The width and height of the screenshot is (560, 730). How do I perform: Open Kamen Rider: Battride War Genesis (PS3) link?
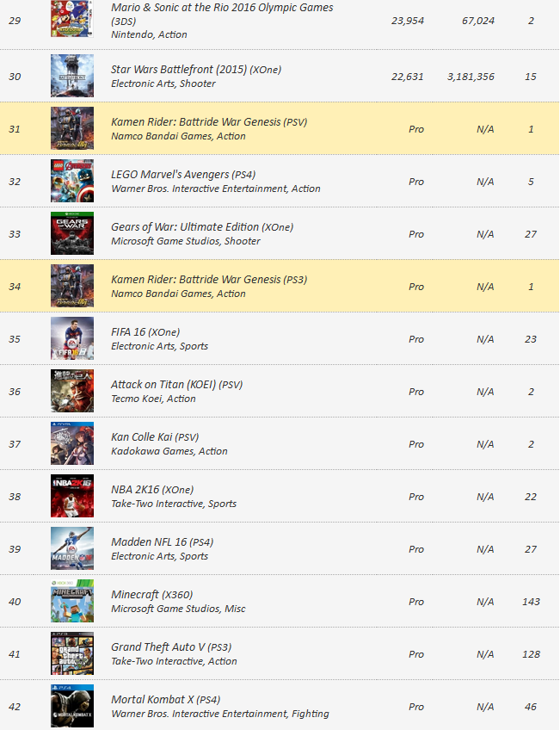tap(209, 279)
